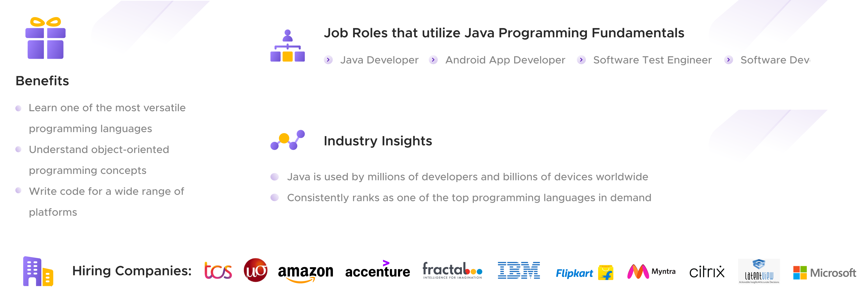Viewport: 868px width, 303px height.
Task: Click the Hiring Companies building icon
Action: (x=38, y=271)
